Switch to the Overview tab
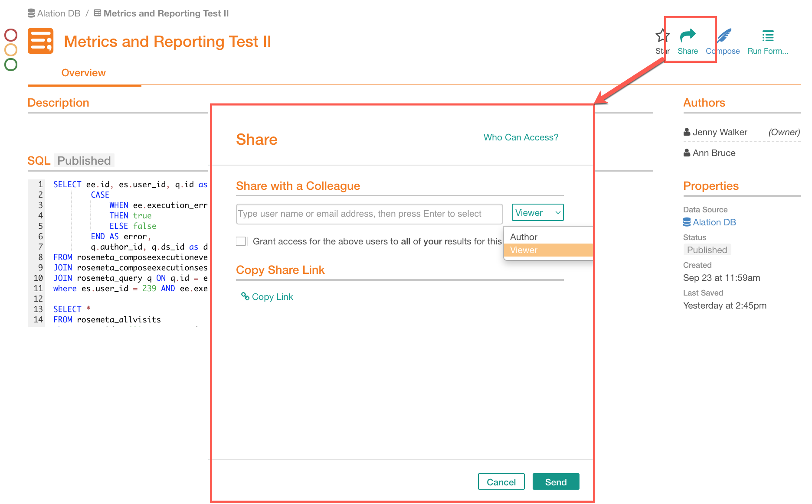 [x=84, y=73]
